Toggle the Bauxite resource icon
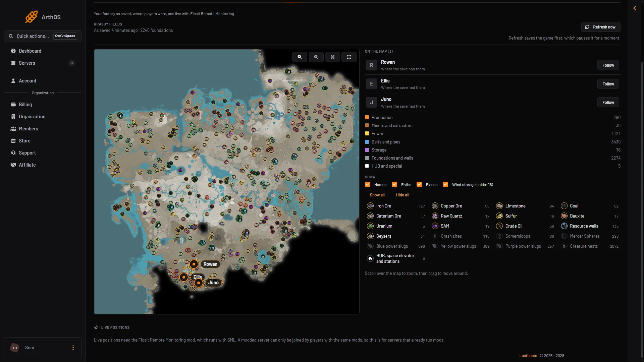 click(564, 216)
